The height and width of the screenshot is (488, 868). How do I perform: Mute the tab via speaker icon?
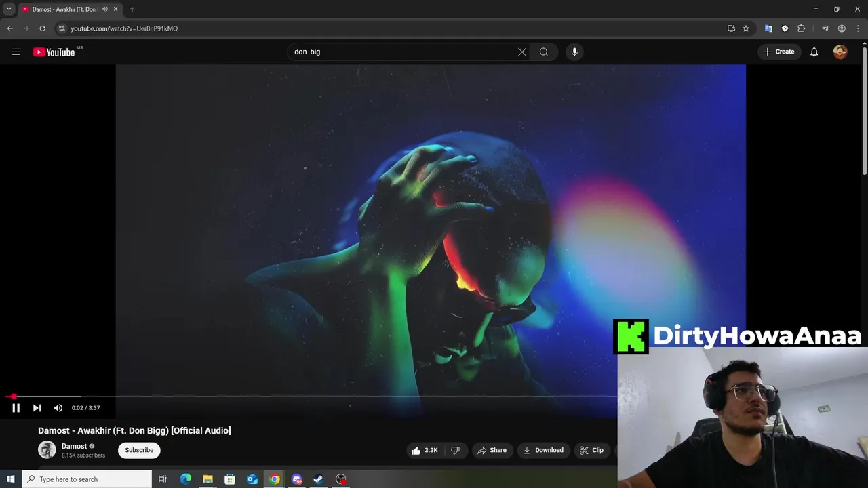[104, 9]
